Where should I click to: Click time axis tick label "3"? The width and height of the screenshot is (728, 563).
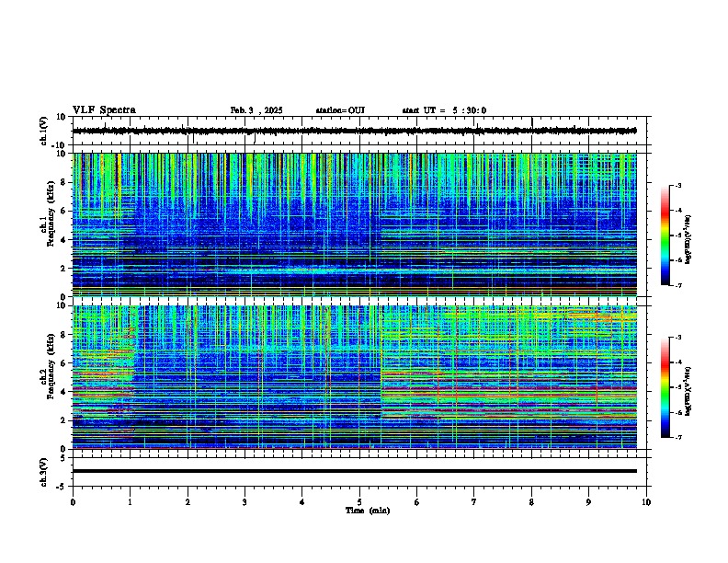(245, 502)
